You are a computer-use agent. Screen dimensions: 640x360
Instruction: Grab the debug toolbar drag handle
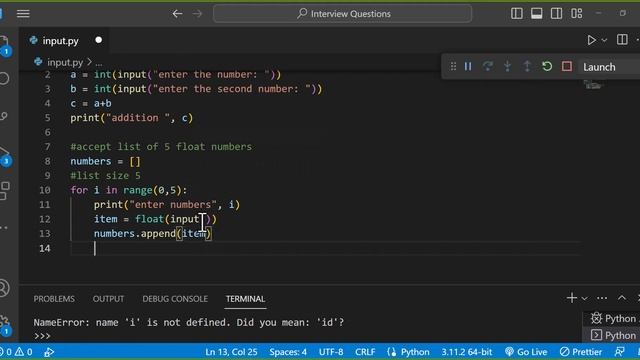(453, 67)
